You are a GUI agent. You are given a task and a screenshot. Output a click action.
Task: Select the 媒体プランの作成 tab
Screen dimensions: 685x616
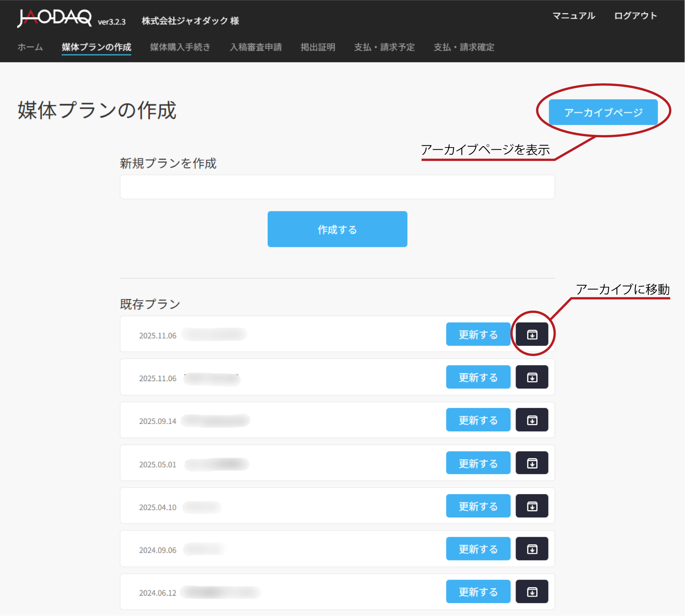[96, 47]
